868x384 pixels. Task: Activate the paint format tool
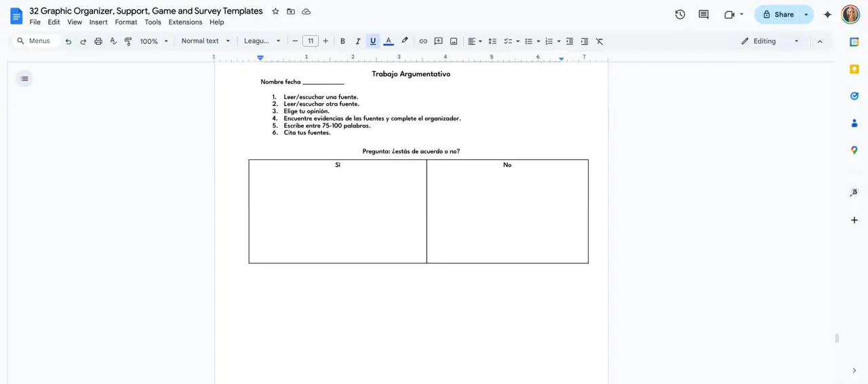[128, 41]
